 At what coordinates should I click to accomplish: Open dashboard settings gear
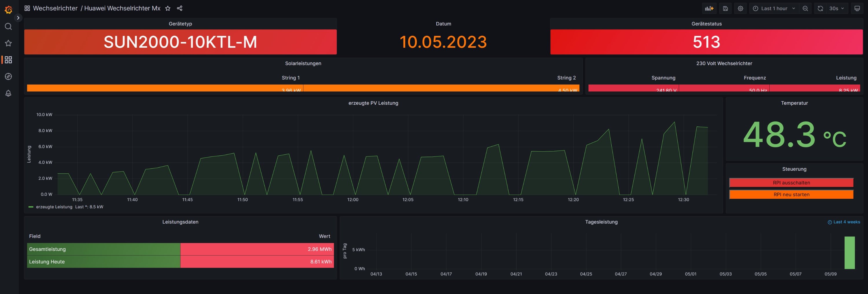pyautogui.click(x=740, y=8)
